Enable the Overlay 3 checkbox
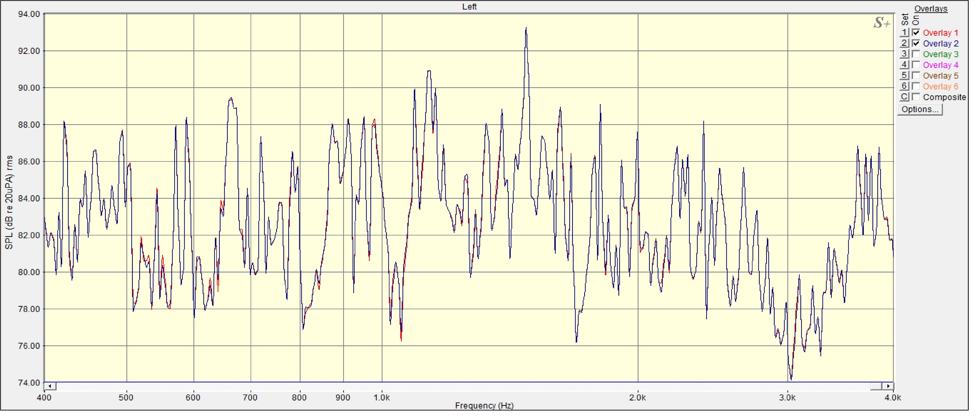The height and width of the screenshot is (419, 980). tap(916, 54)
